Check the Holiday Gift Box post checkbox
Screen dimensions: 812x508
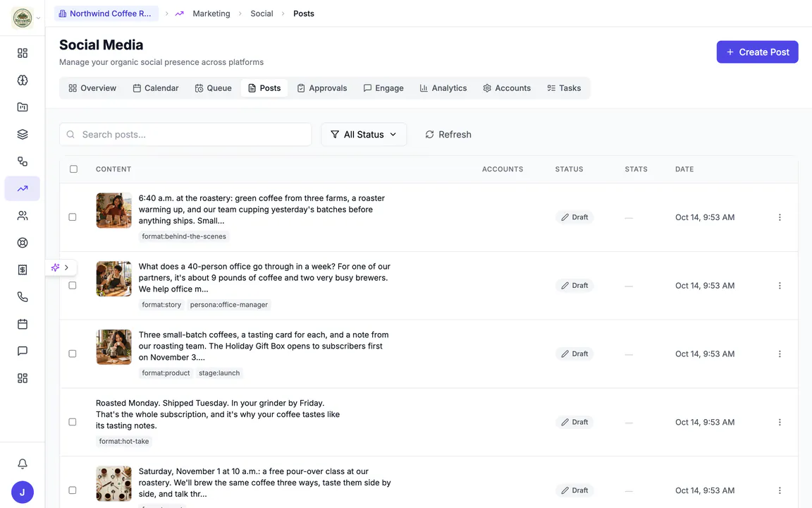73,353
